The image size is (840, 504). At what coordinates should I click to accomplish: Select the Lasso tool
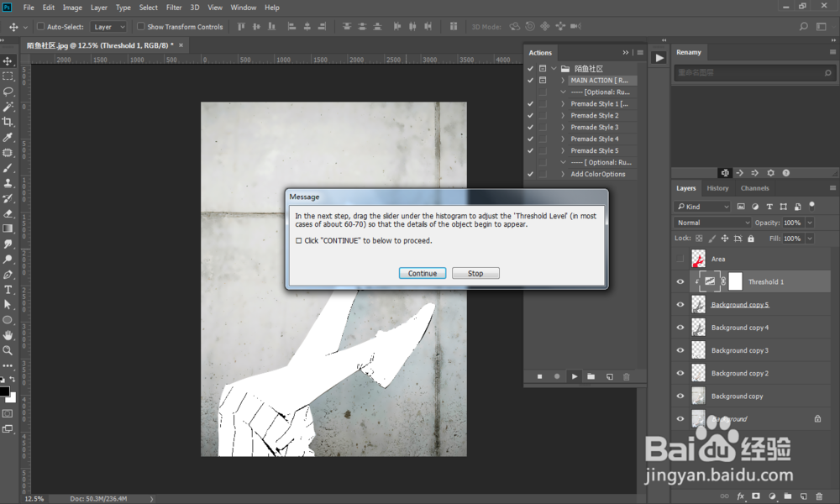click(8, 92)
